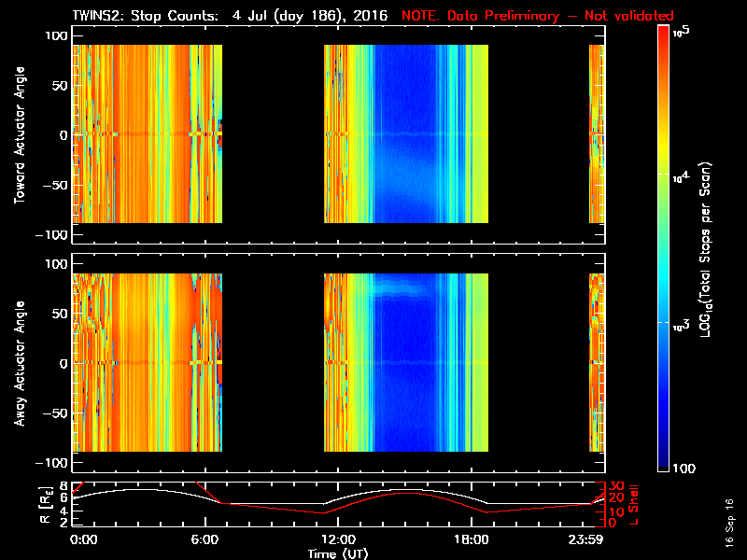Click the 'Time (UT)' axis label
Image resolution: width=747 pixels, height=560 pixels.
click(x=338, y=553)
